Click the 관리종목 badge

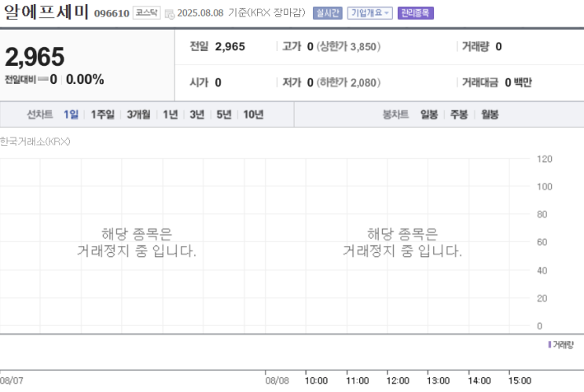tap(415, 13)
